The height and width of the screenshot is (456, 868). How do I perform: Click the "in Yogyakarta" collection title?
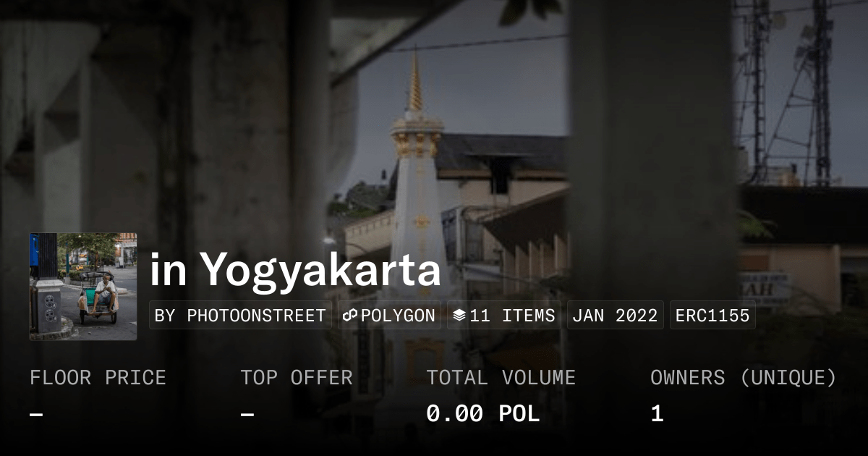tap(295, 270)
